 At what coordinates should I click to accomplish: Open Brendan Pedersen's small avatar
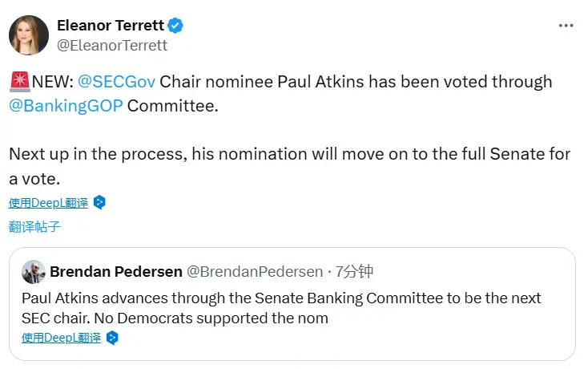coord(33,271)
